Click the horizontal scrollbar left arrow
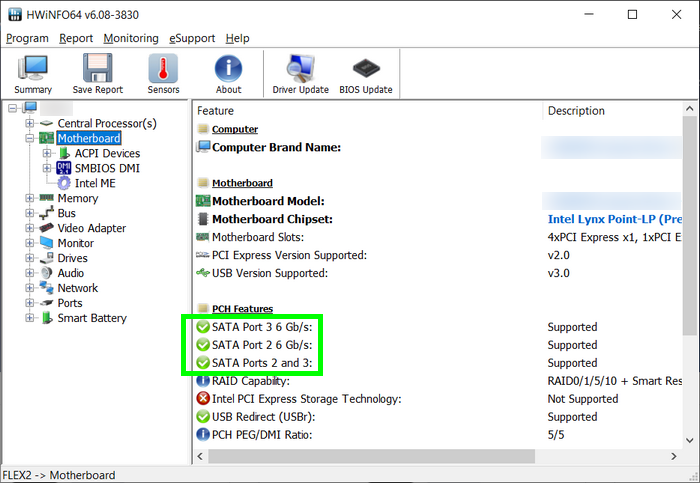This screenshot has width=700, height=483. click(200, 456)
